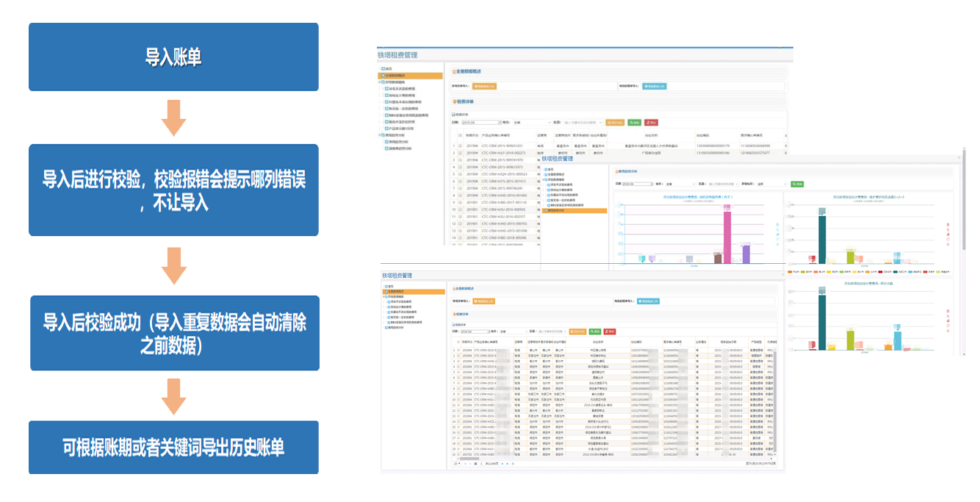Click the green search button in top window
The height and width of the screenshot is (502, 980).
point(635,122)
